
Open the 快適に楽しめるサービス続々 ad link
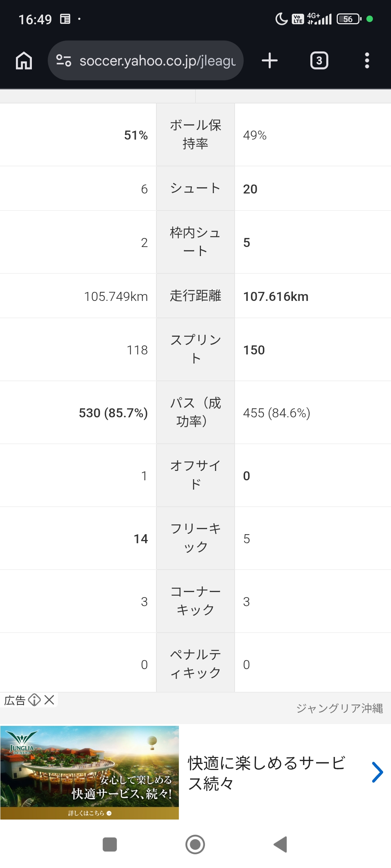point(266,773)
